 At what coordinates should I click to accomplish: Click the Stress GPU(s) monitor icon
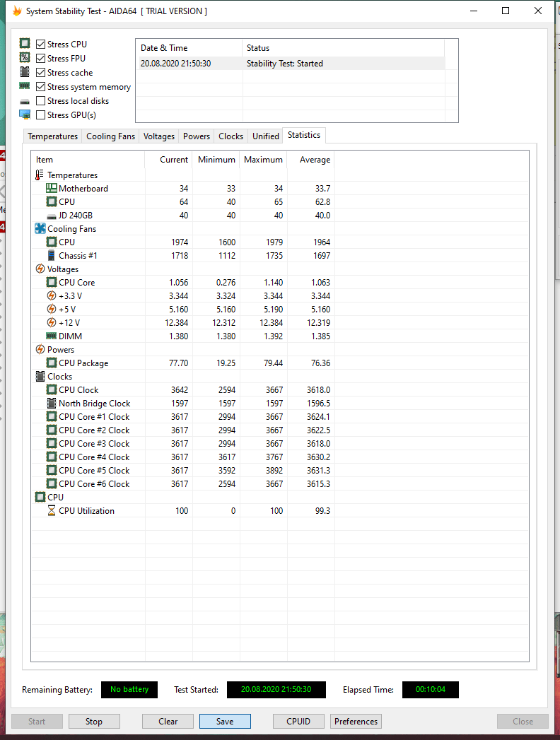click(x=25, y=114)
